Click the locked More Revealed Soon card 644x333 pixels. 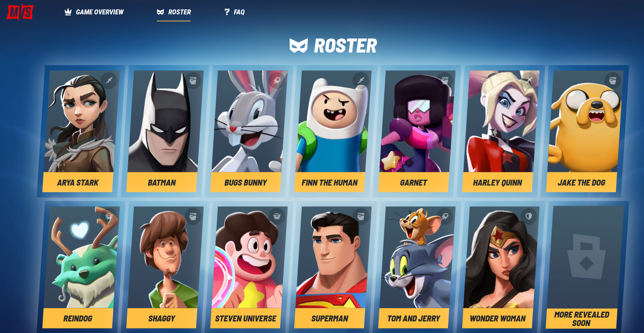pos(585,267)
